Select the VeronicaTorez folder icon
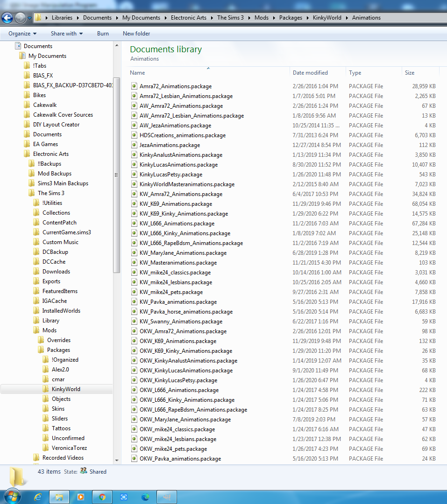This screenshot has height=504, width=447. [x=46, y=448]
